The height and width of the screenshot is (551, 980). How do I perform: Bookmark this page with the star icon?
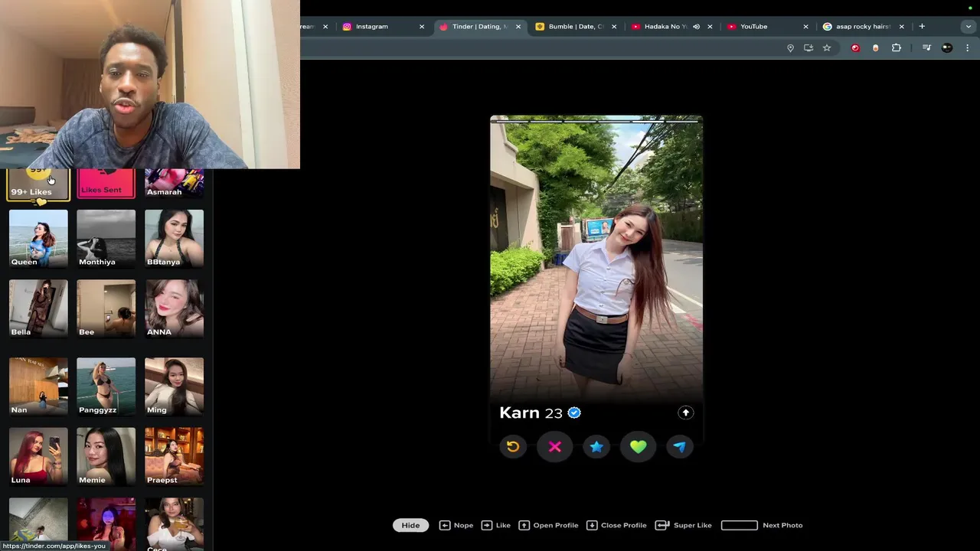(827, 47)
